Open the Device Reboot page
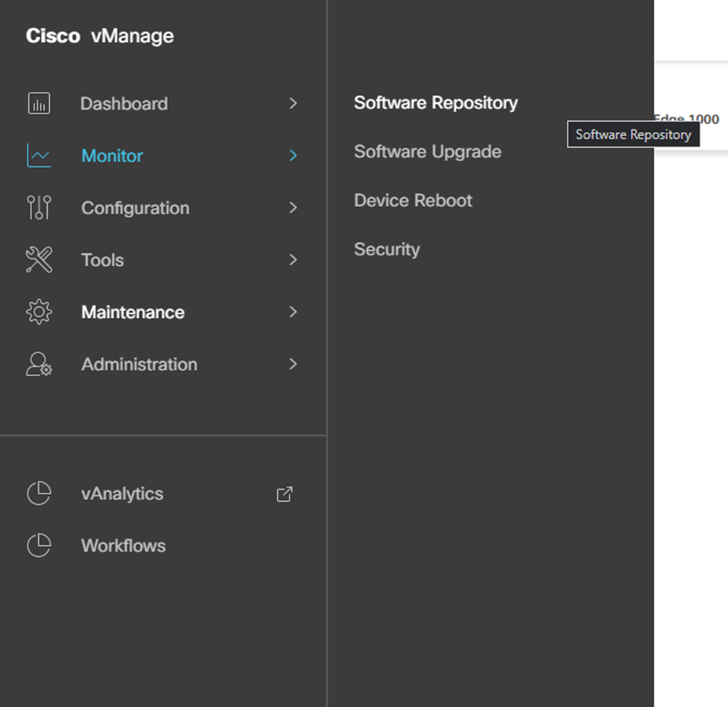Viewport: 728px width, 707px height. (x=413, y=200)
